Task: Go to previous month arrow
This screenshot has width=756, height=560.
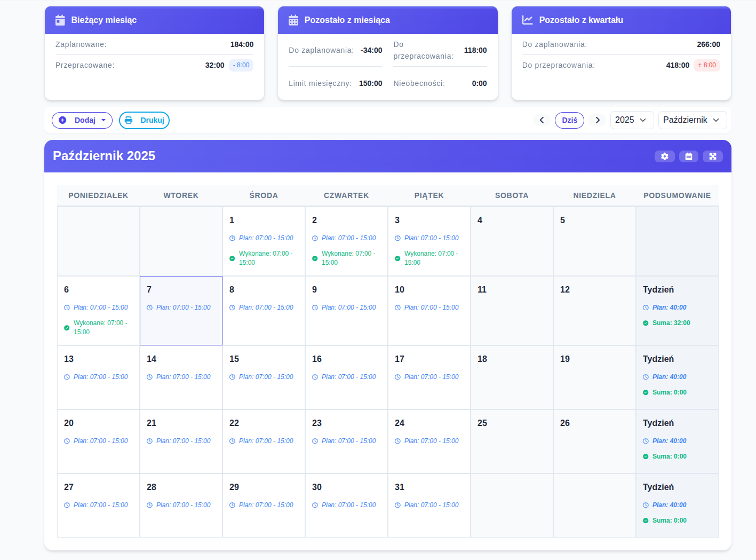Action: point(542,120)
